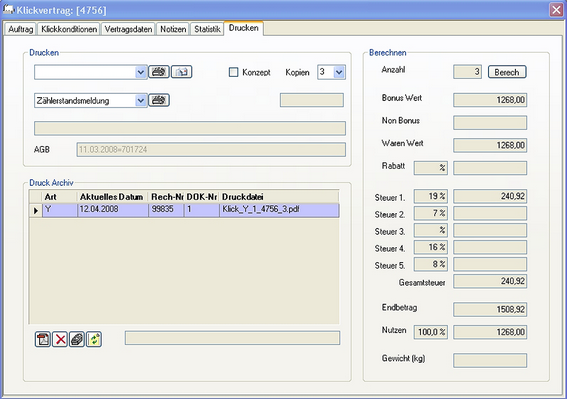
Task: Enable the Konzept checkbox
Action: [x=234, y=72]
